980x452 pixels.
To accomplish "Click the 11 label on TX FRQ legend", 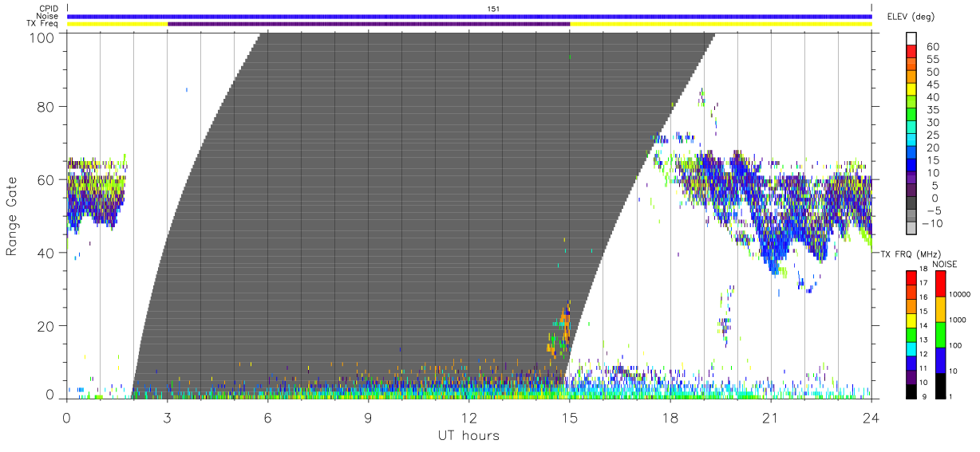I will click(x=924, y=367).
